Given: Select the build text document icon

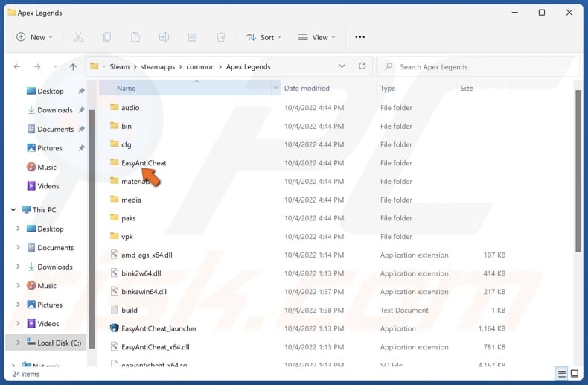Looking at the screenshot, I should click(x=115, y=310).
